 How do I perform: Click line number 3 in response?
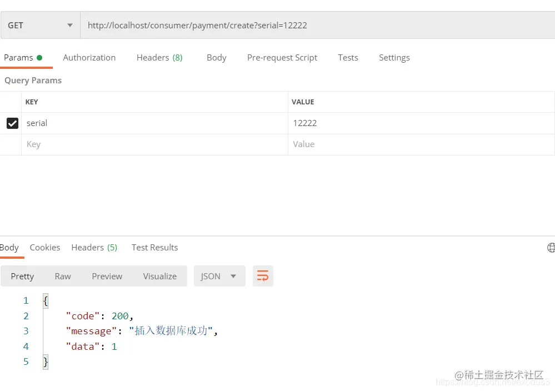pyautogui.click(x=26, y=331)
